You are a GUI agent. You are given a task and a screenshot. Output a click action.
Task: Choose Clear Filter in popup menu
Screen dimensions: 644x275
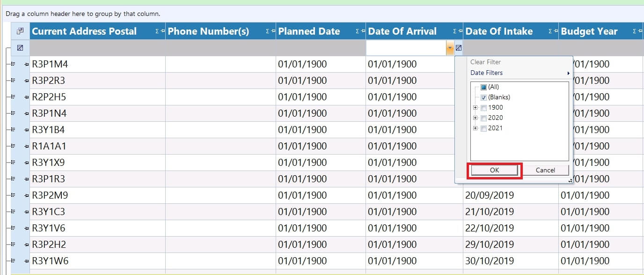coord(485,62)
